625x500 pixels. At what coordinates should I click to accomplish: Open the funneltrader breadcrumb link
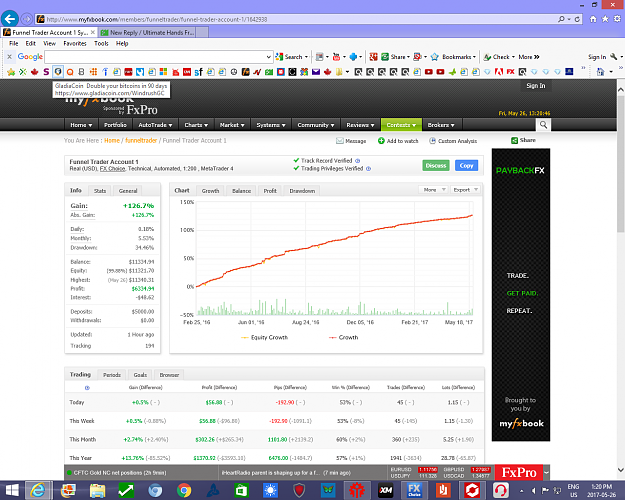(141, 140)
